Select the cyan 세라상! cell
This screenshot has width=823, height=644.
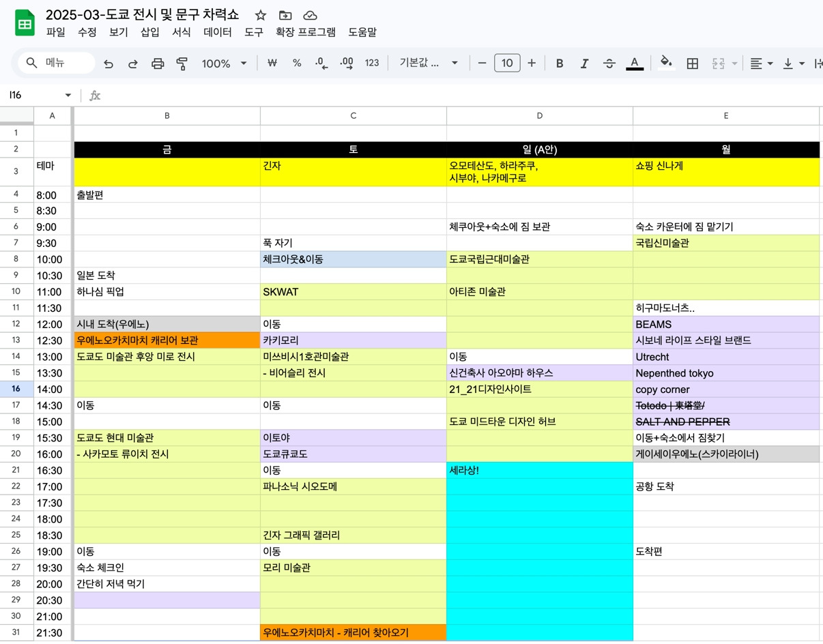click(540, 470)
